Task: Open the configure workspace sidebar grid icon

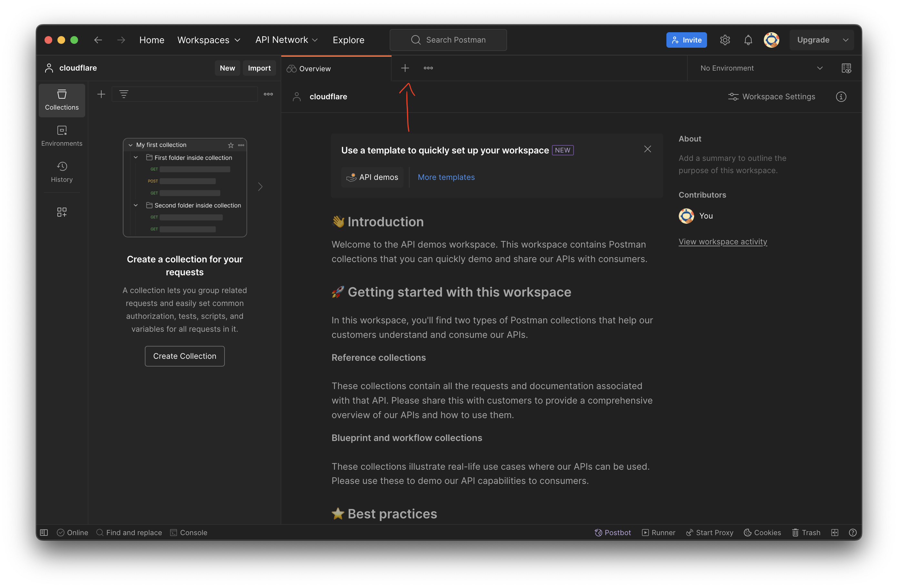Action: click(x=62, y=212)
